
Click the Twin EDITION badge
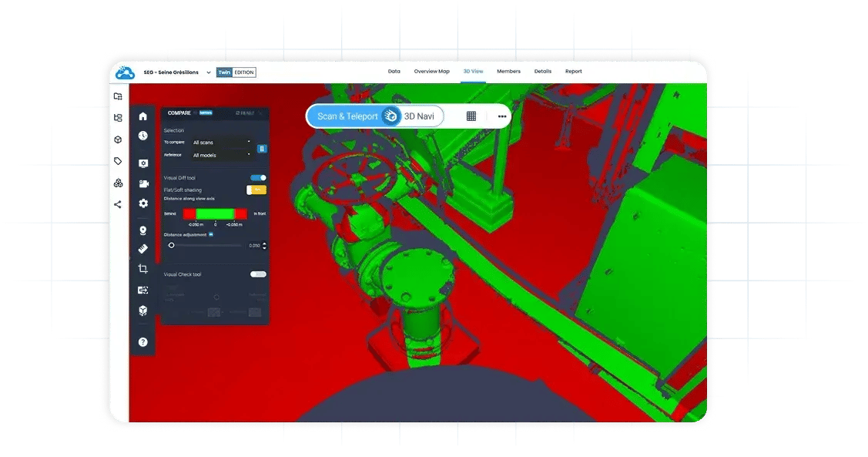(236, 72)
